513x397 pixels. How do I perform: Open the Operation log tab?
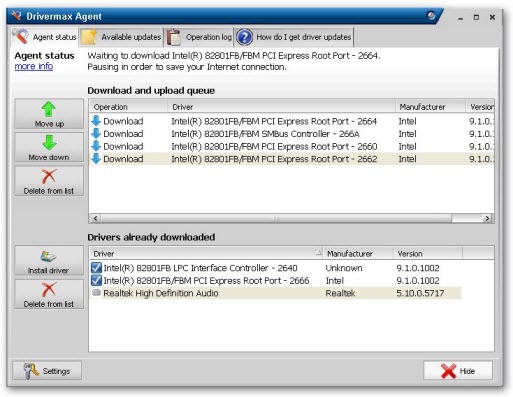[x=199, y=37]
